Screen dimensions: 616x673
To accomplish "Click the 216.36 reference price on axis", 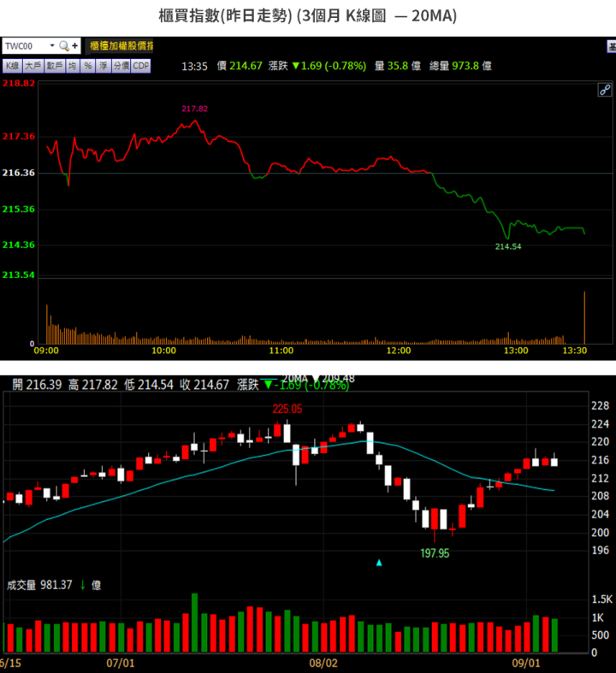I will point(19,173).
